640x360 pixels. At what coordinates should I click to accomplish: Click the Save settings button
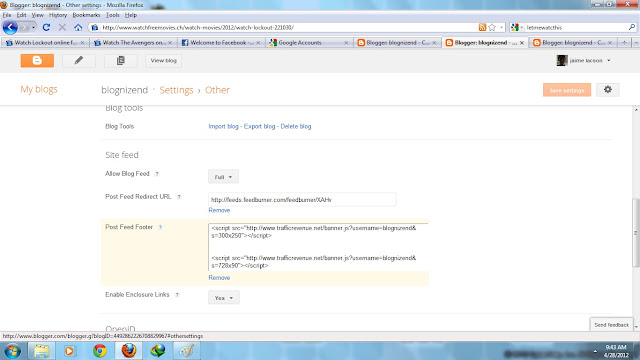point(567,90)
